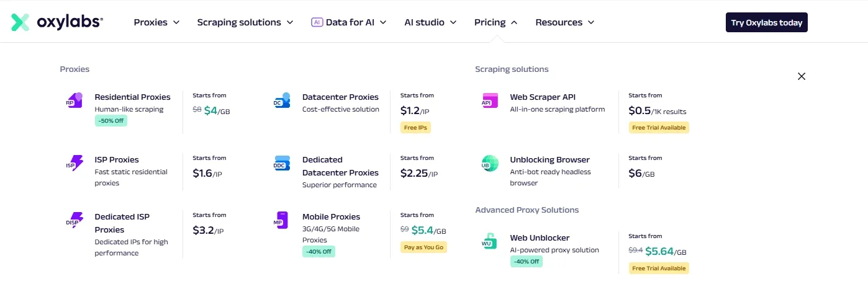The height and width of the screenshot is (297, 868).
Task: Click the Dedicated ISP Proxies DISP icon
Action: click(74, 220)
